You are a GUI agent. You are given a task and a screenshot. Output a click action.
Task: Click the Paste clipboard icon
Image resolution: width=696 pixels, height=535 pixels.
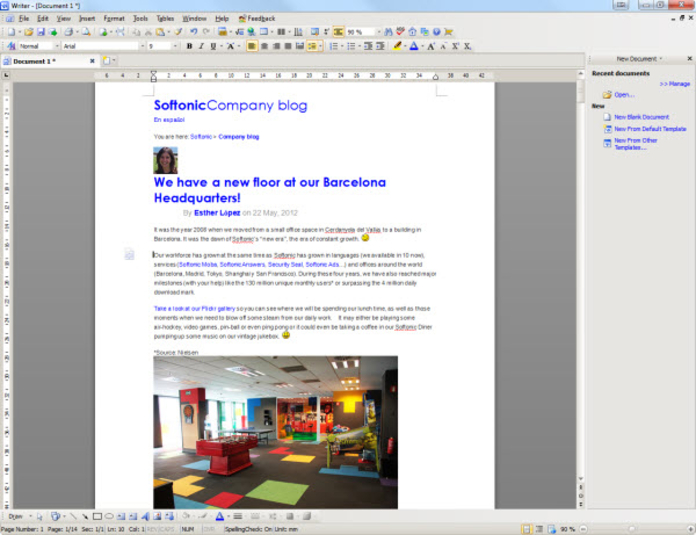click(160, 32)
